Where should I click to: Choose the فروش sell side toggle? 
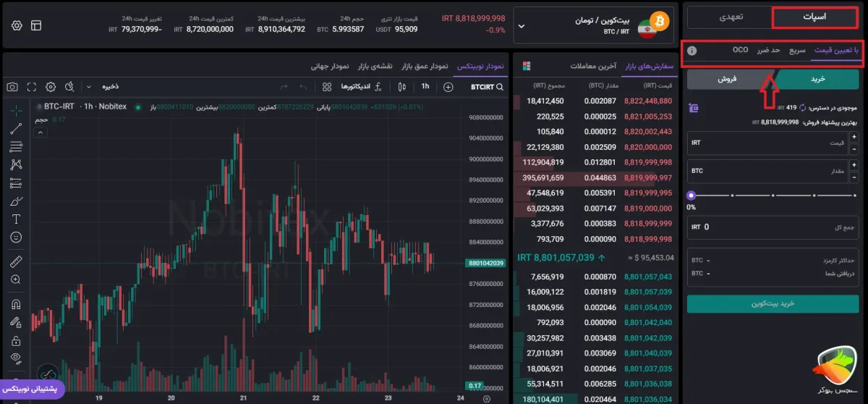click(728, 78)
